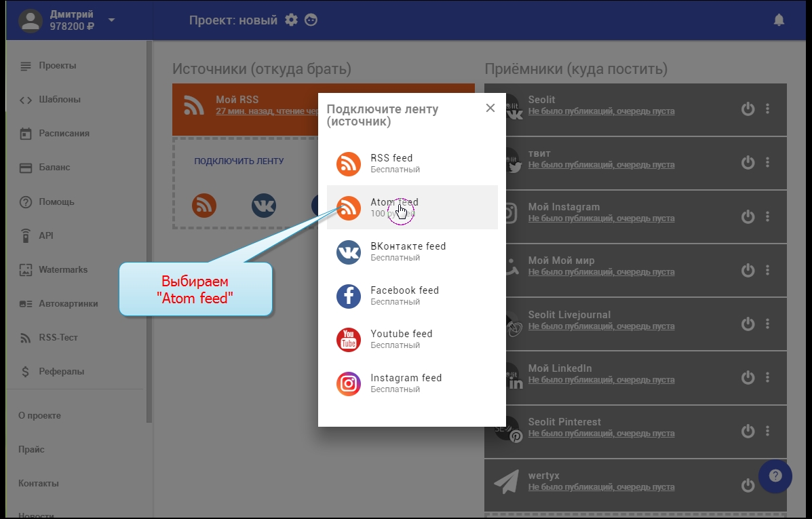Click the sidebar vertical scrollbar

click(x=149, y=231)
